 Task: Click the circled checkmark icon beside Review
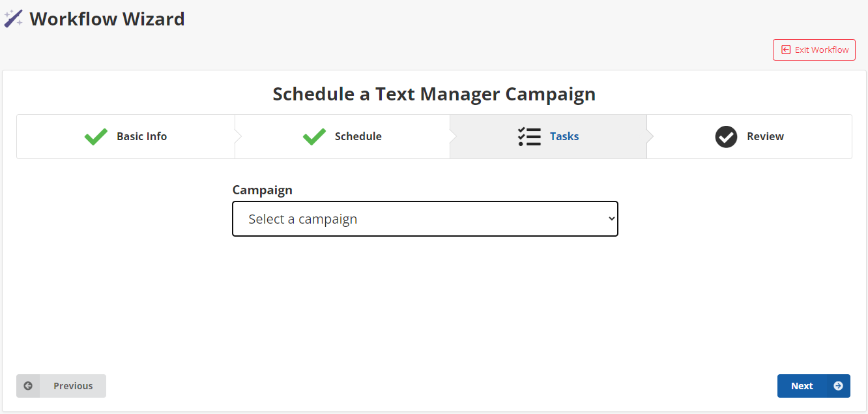(x=726, y=137)
